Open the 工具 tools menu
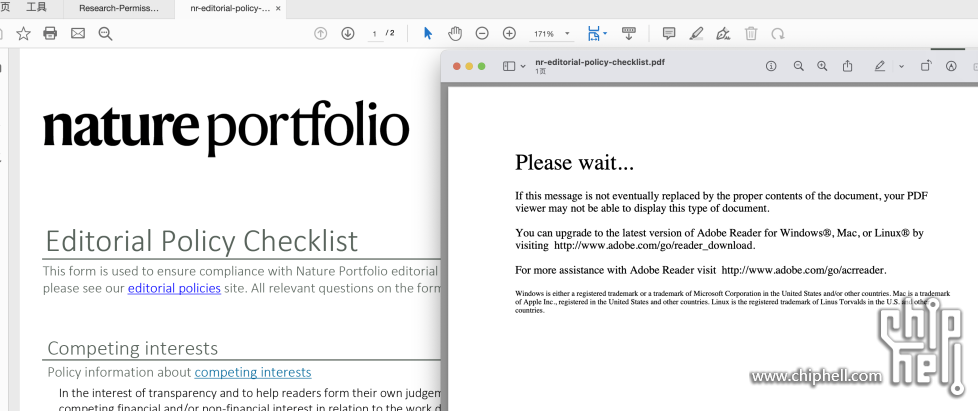Screen dimensions: 978x411 [36, 7]
